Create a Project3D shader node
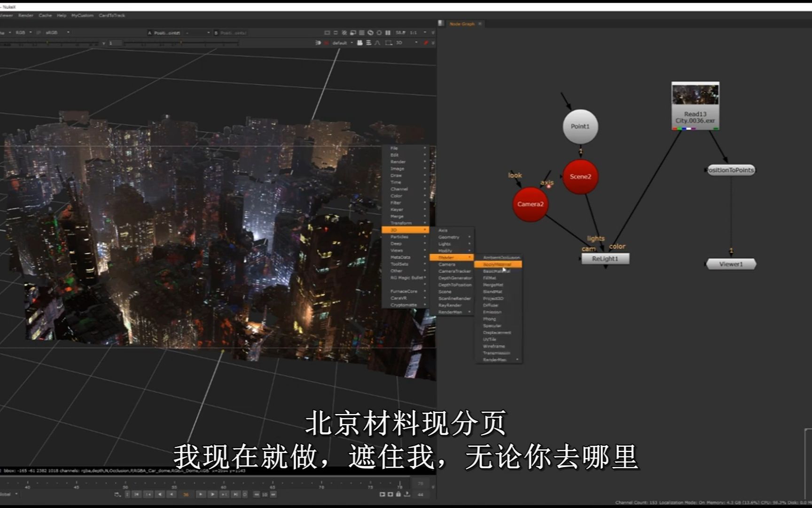This screenshot has height=508, width=812. (x=493, y=298)
